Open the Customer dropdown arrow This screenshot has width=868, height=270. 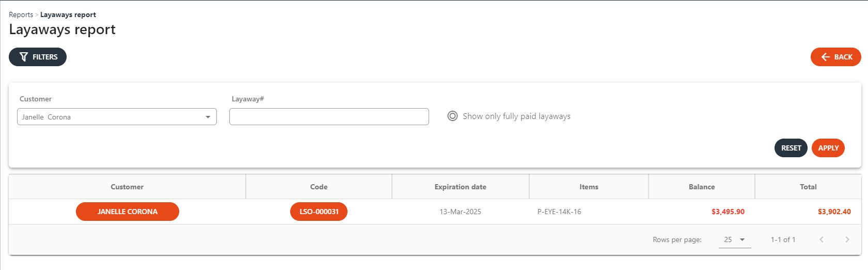208,117
